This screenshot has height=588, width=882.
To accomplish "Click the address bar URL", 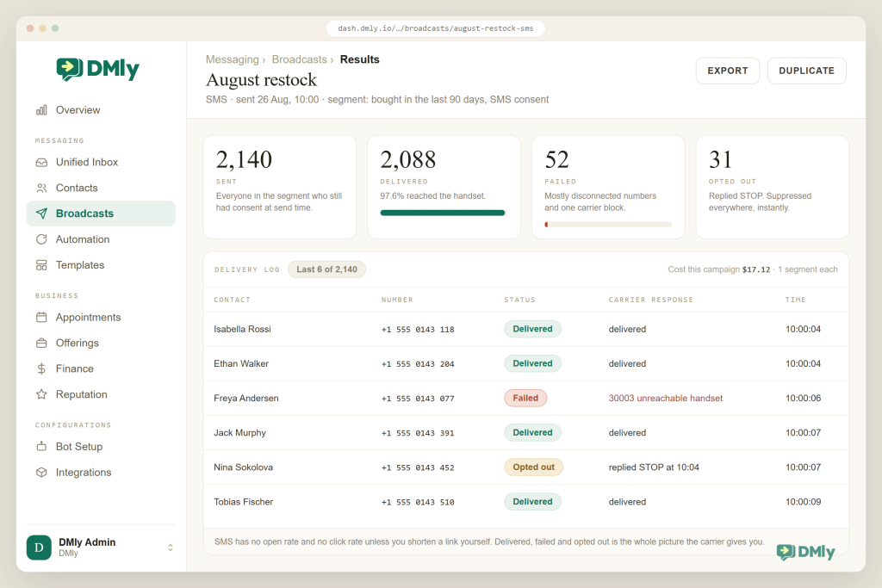I will 435,28.
